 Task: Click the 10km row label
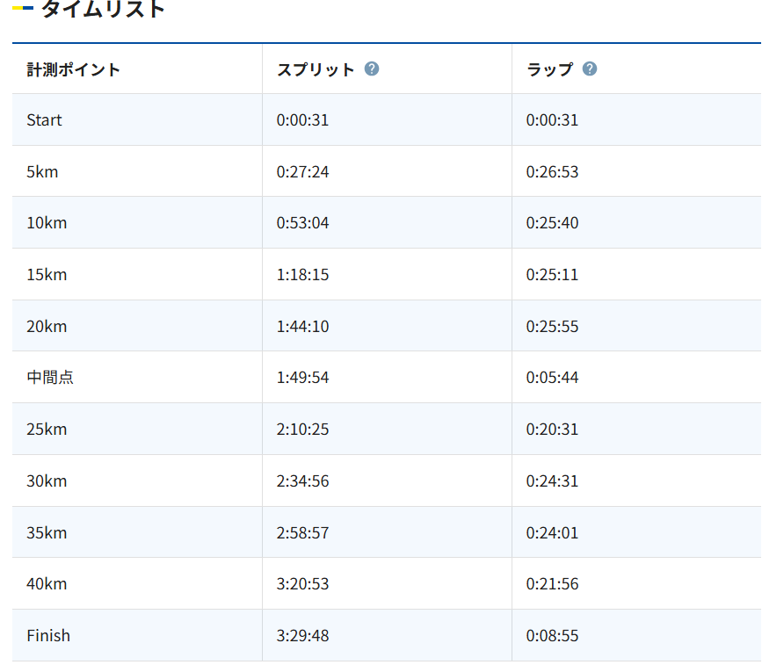(x=47, y=223)
